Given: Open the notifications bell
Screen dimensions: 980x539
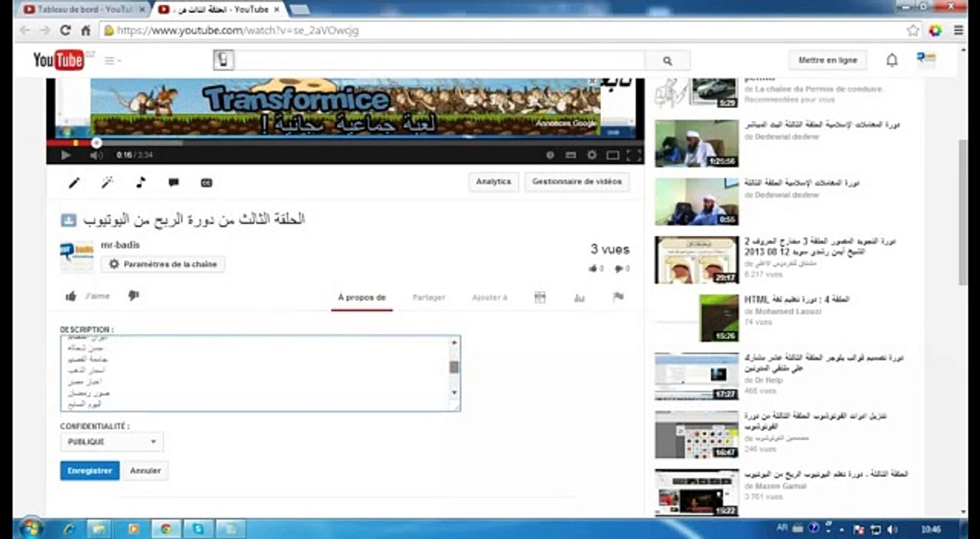Looking at the screenshot, I should click(x=892, y=60).
